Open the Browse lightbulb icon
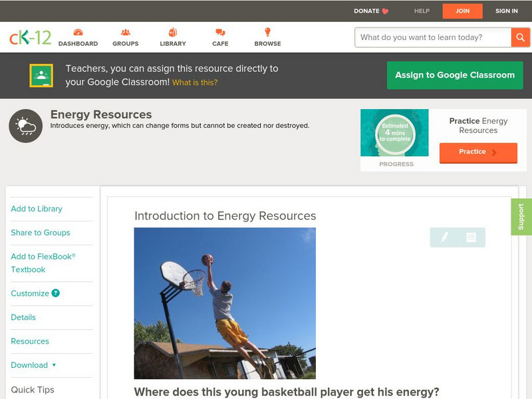 (x=268, y=32)
